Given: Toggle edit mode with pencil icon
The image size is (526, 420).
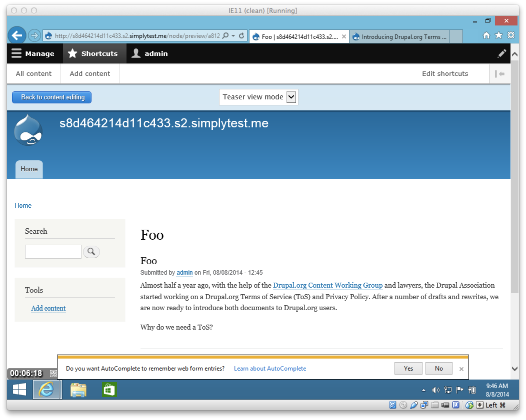Looking at the screenshot, I should pyautogui.click(x=502, y=53).
